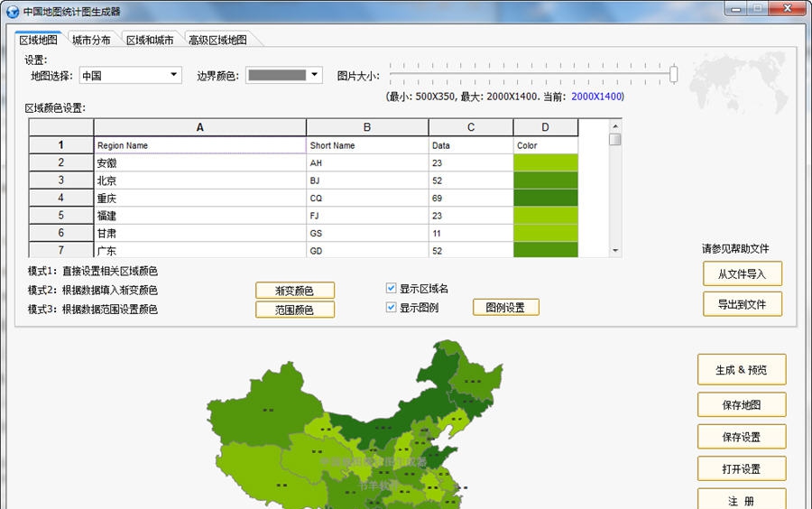This screenshot has width=812, height=509.
Task: Click the color swatch for 重庆 row
Action: click(x=546, y=198)
